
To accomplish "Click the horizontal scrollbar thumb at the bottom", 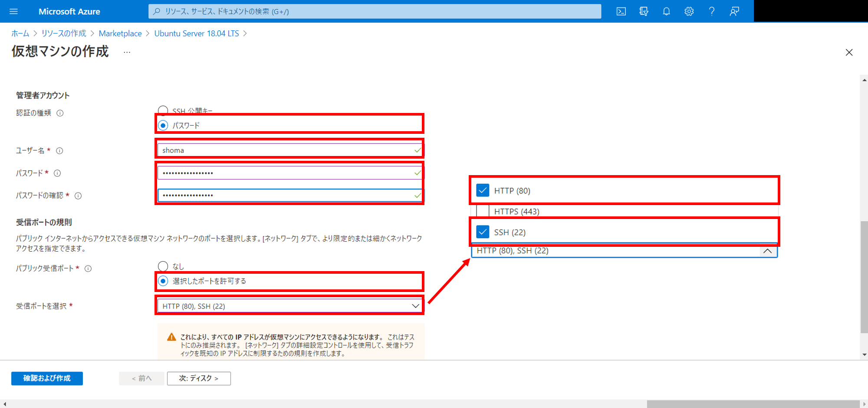I will click(753, 404).
